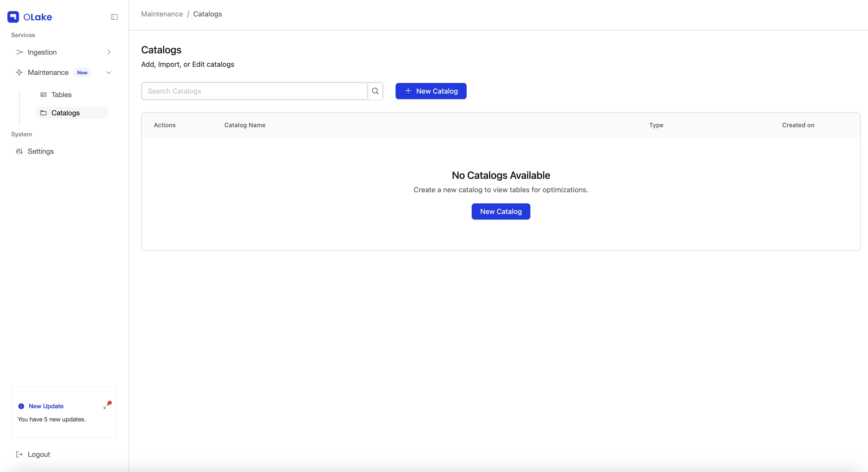The width and height of the screenshot is (868, 472).
Task: Click the blue info icon beside New Update
Action: [21, 406]
